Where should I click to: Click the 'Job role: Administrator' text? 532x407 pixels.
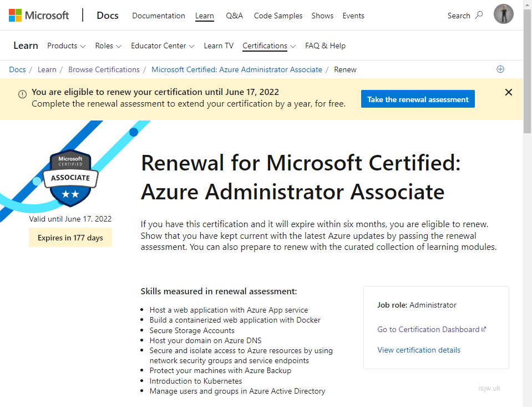tap(417, 305)
